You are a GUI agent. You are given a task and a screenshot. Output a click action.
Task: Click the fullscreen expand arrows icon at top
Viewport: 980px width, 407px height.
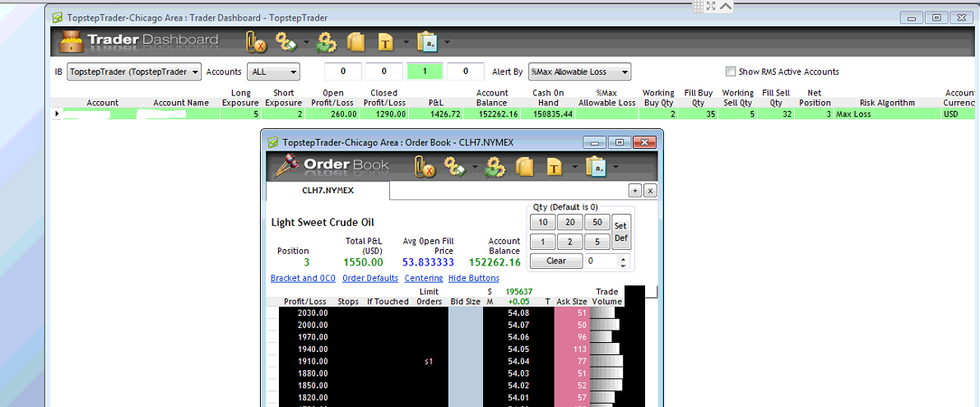(711, 6)
